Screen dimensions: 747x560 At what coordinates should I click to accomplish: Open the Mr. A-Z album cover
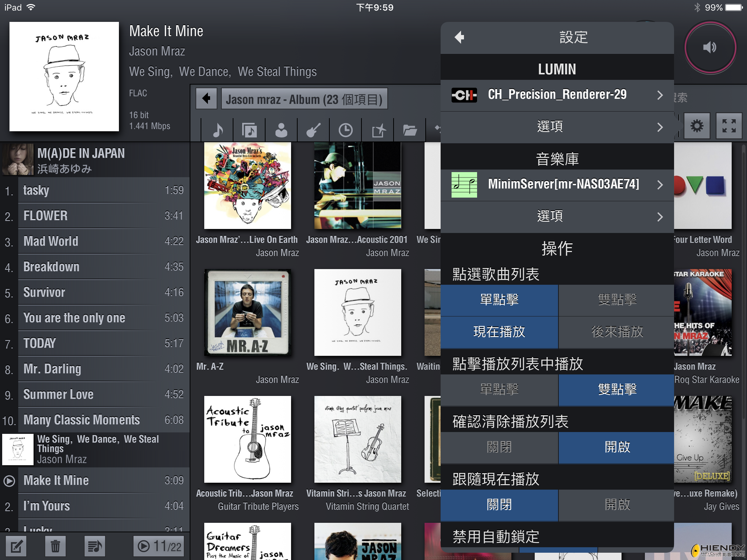248,312
